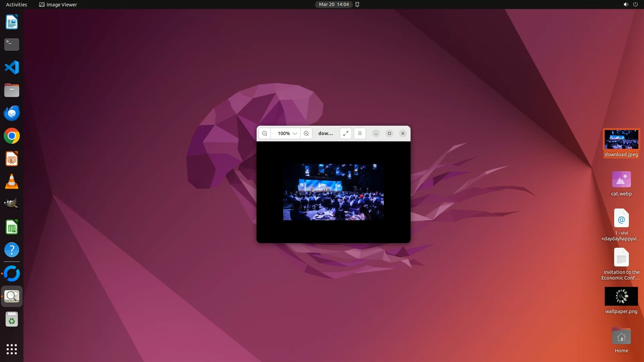
Task: Show the applications grid
Action: click(x=12, y=349)
